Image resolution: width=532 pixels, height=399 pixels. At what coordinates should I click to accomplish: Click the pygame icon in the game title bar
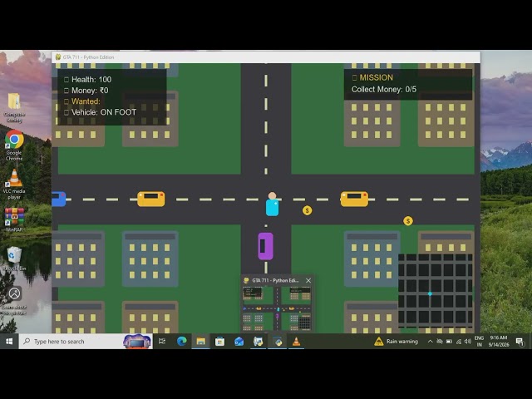pos(58,57)
